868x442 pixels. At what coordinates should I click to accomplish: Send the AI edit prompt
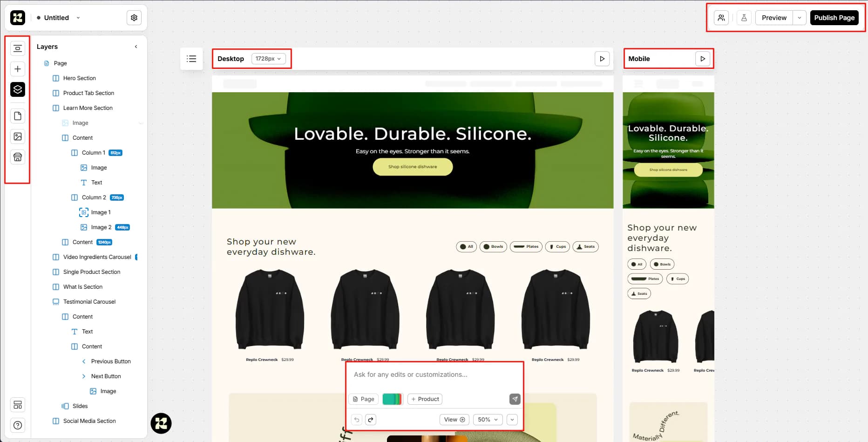tap(515, 399)
